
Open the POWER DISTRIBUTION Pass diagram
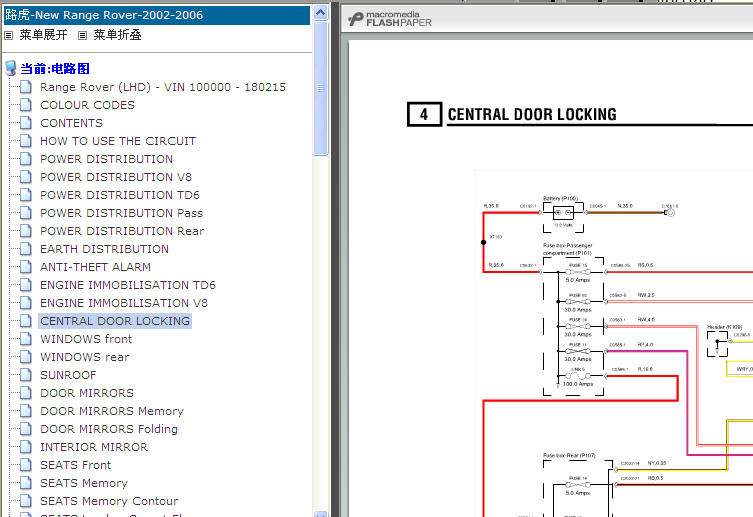[x=121, y=213]
